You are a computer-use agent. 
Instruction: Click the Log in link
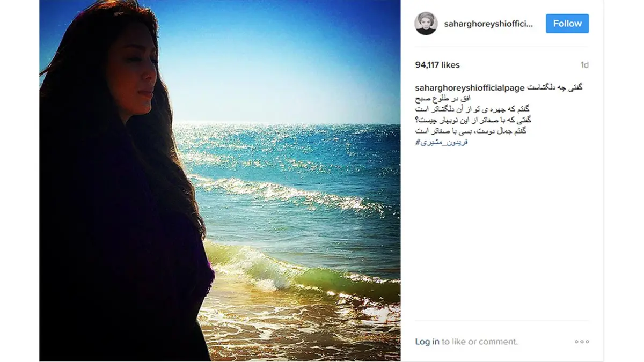[427, 342]
